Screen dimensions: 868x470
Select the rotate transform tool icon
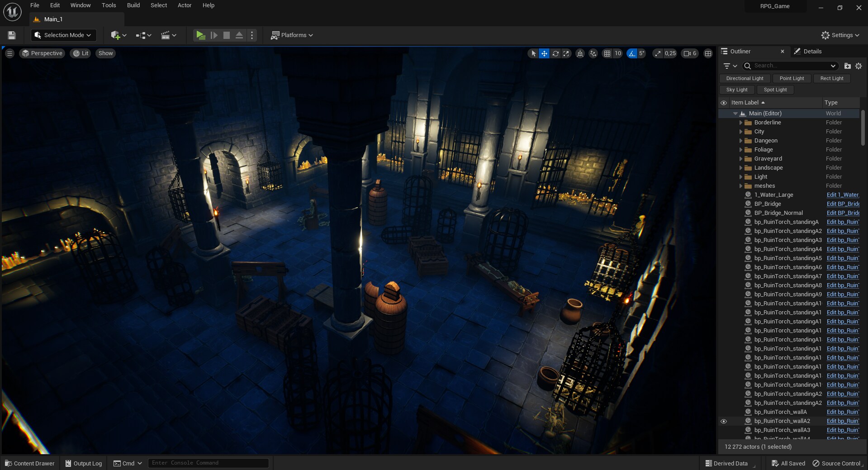(555, 53)
